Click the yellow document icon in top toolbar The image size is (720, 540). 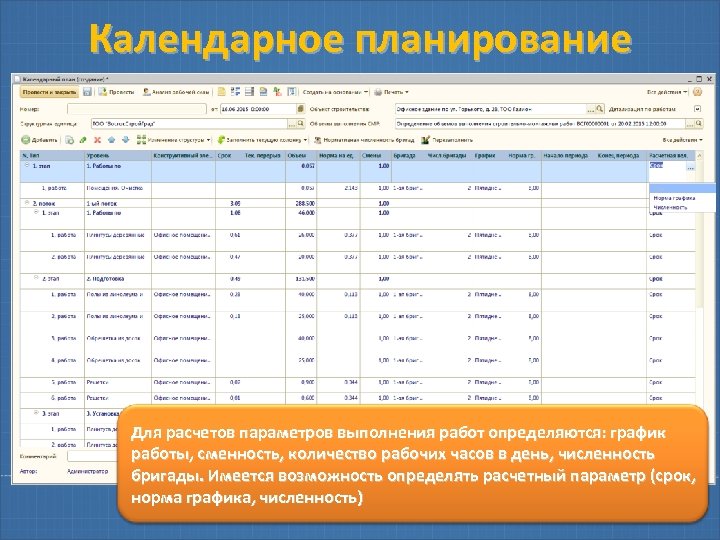click(x=221, y=92)
